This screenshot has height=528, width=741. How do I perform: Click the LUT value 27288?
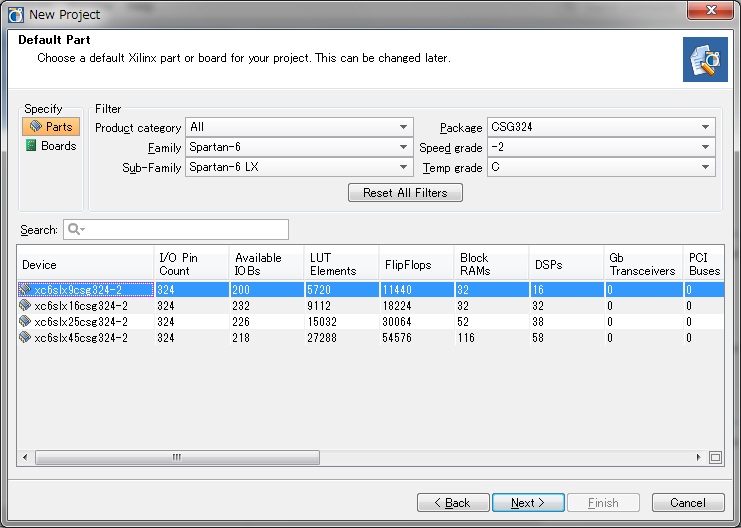322,338
